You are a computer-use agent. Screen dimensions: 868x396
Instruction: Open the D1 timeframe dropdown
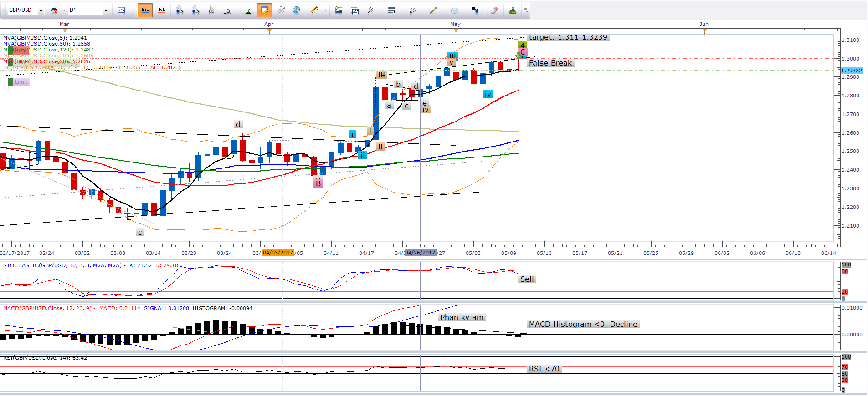(x=106, y=10)
